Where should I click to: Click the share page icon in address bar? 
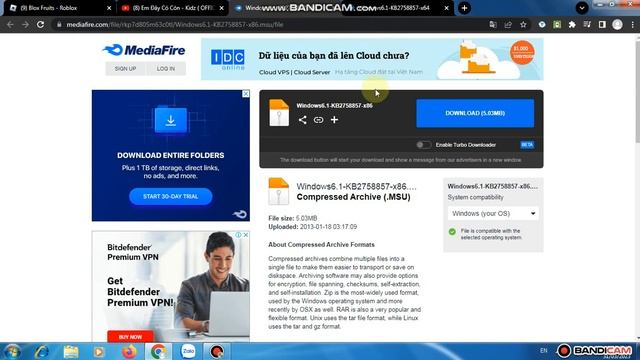pyautogui.click(x=508, y=24)
